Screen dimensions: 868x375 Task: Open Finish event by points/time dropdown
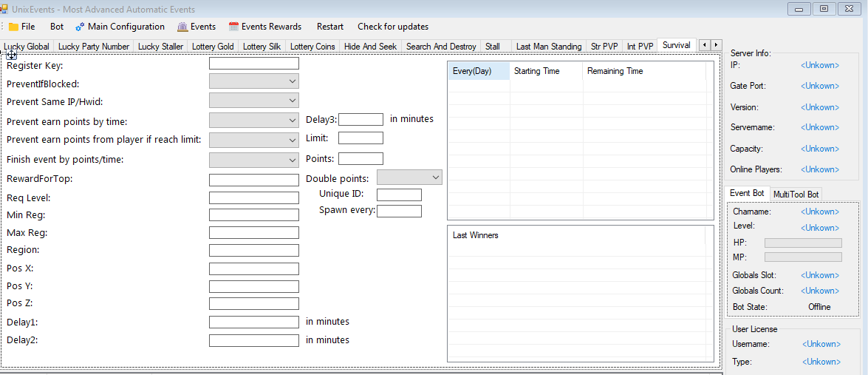253,160
